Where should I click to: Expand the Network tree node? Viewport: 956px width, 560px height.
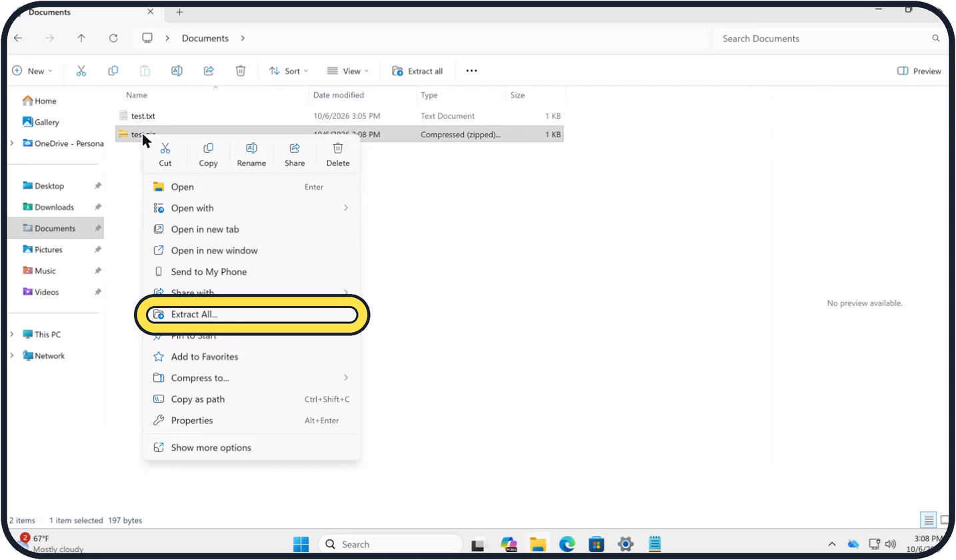coord(12,356)
